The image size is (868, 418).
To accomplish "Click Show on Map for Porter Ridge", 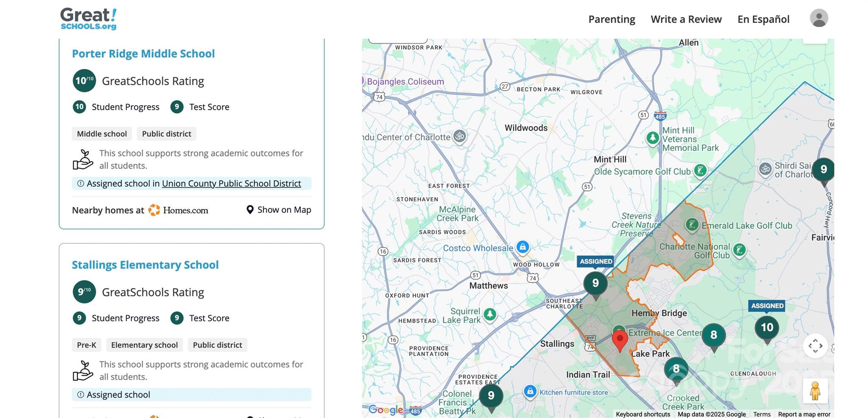I will (x=279, y=210).
